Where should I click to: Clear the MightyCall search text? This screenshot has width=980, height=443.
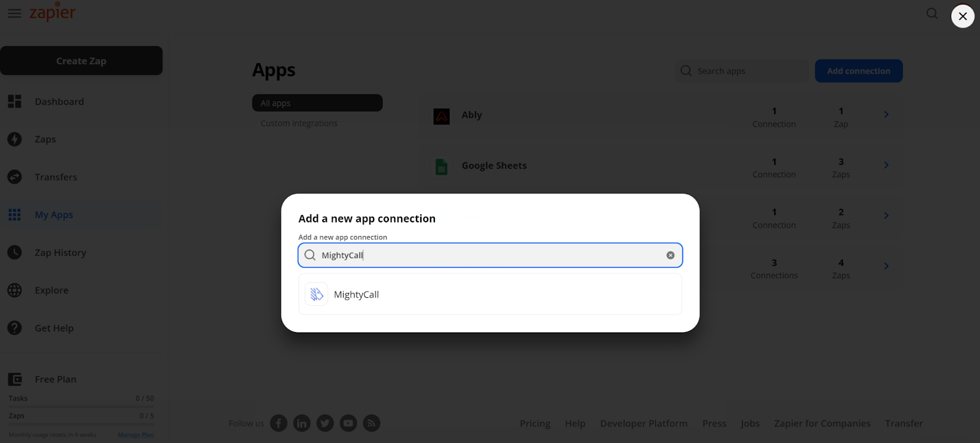671,256
